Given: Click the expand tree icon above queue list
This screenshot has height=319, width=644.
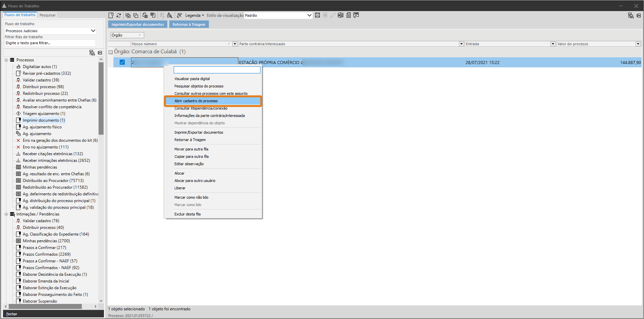Looking at the screenshot, I should pos(92,53).
